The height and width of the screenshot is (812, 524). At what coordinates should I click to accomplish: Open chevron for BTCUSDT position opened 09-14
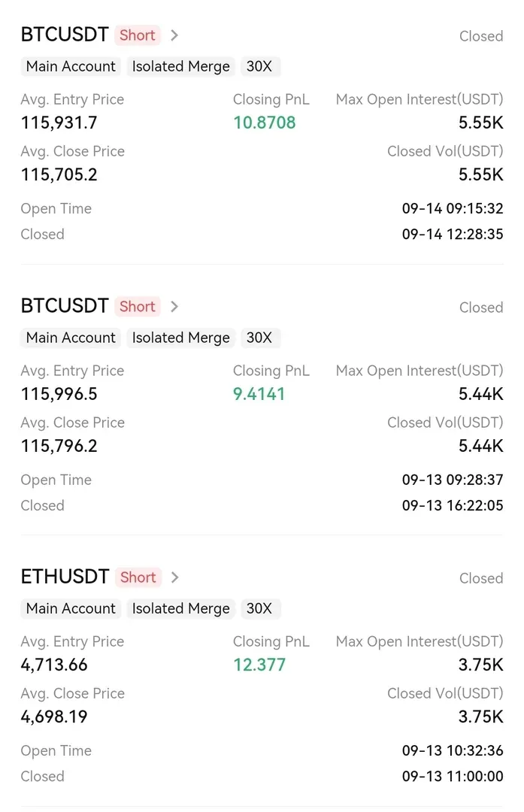[174, 35]
